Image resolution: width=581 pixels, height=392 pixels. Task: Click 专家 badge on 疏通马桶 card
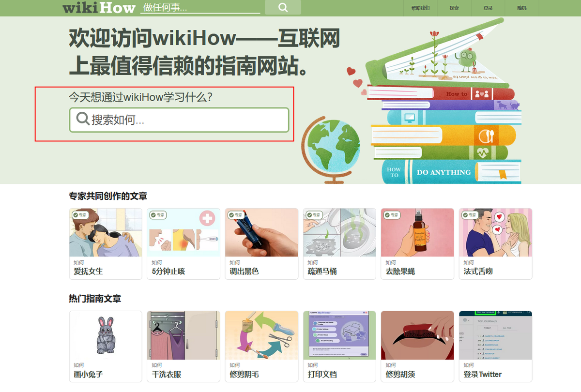(313, 215)
